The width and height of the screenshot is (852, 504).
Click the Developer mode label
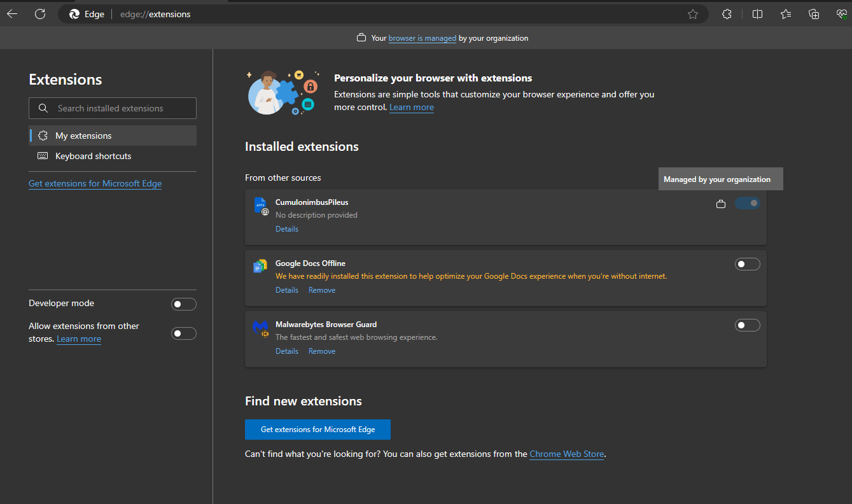(x=61, y=304)
